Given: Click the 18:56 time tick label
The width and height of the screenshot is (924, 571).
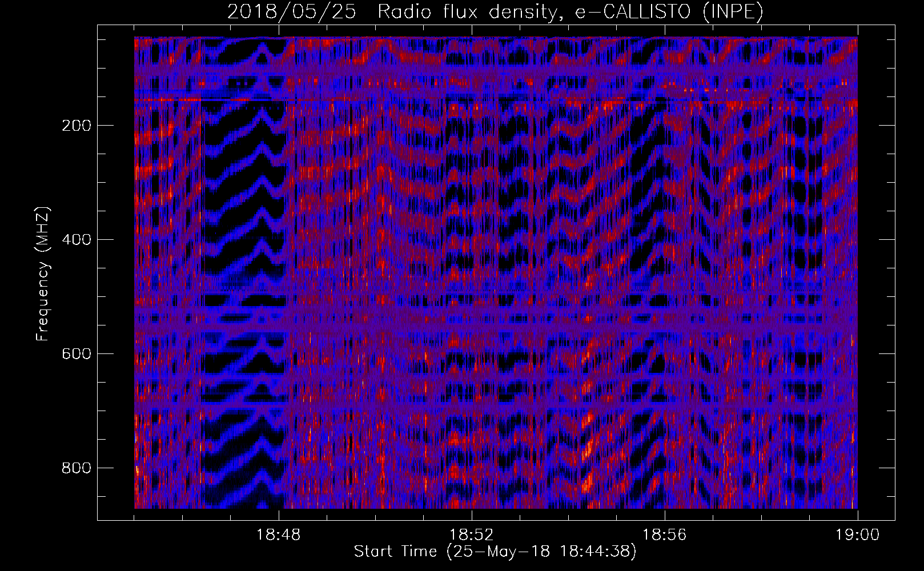Looking at the screenshot, I should point(665,535).
